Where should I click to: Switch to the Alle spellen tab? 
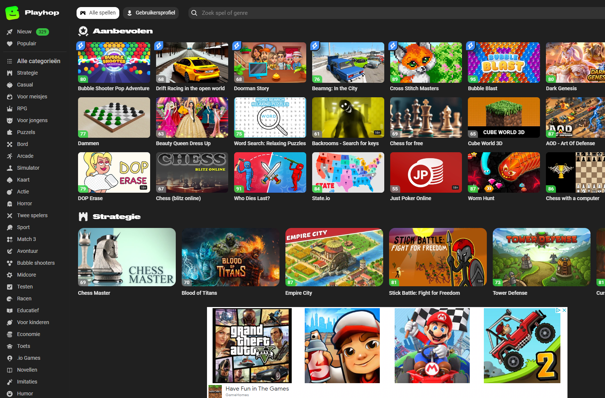[98, 13]
